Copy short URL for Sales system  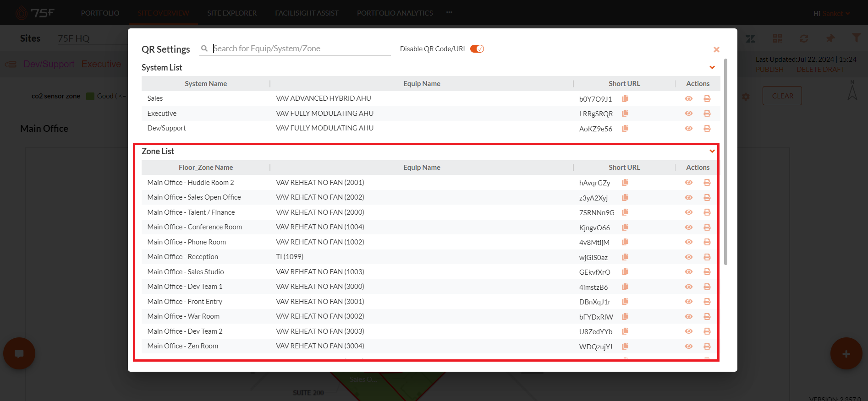click(x=625, y=98)
